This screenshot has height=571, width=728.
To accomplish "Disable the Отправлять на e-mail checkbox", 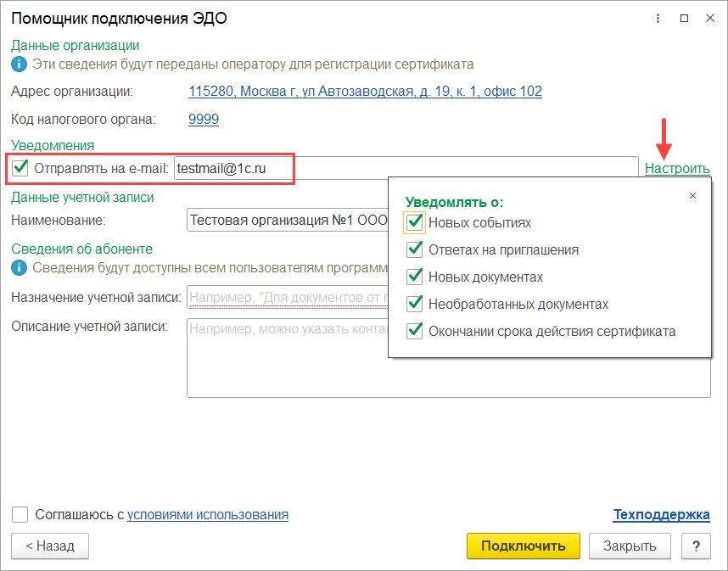I will [x=21, y=168].
